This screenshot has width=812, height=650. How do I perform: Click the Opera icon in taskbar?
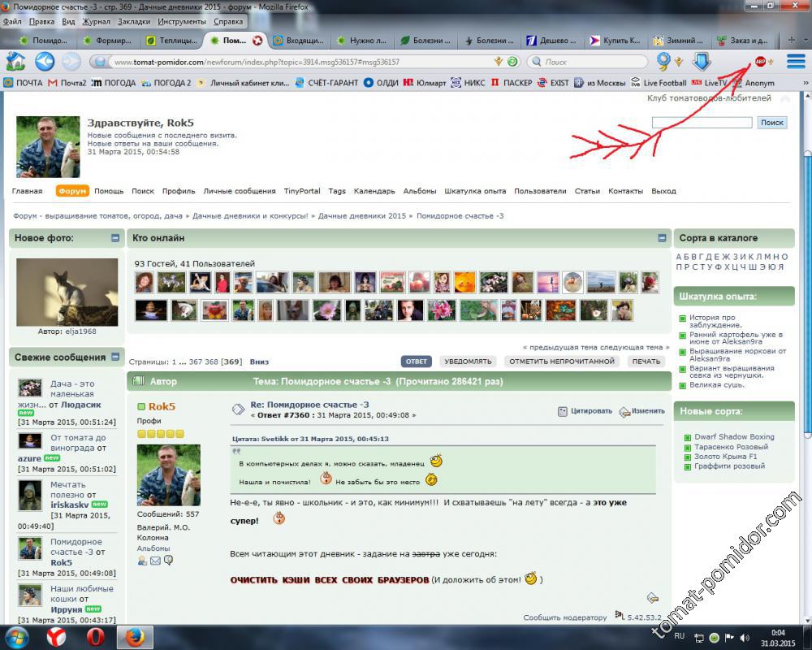96,637
